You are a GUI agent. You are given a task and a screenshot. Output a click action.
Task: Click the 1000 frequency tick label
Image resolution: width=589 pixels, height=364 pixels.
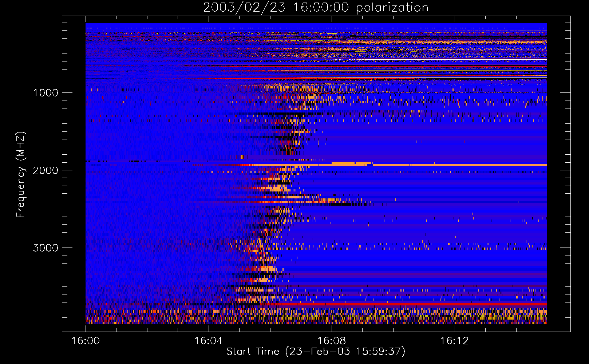(46, 93)
